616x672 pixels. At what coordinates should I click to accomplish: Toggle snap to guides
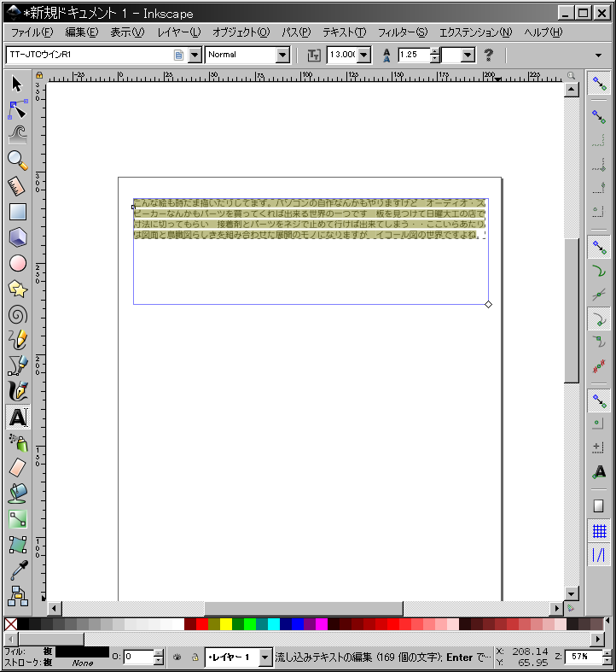(599, 554)
